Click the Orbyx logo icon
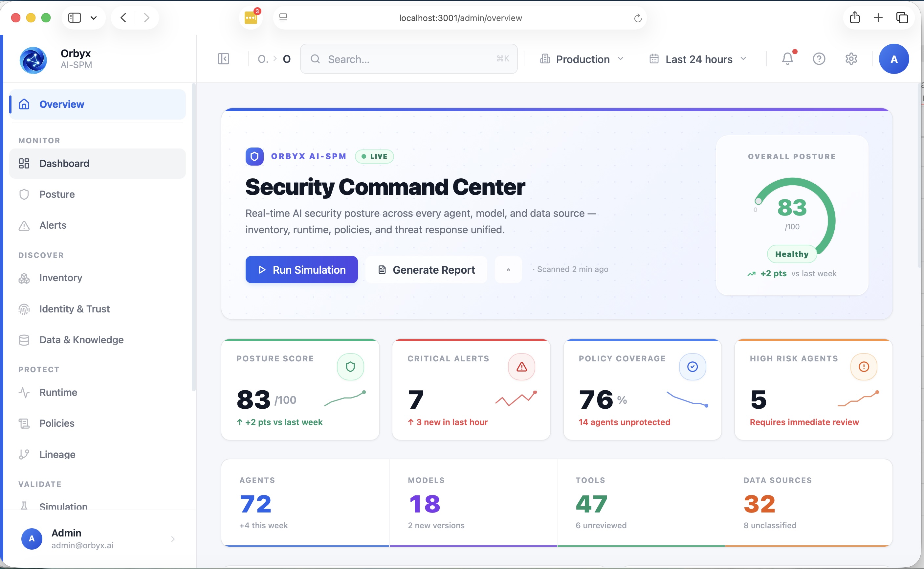The width and height of the screenshot is (924, 569). point(33,59)
